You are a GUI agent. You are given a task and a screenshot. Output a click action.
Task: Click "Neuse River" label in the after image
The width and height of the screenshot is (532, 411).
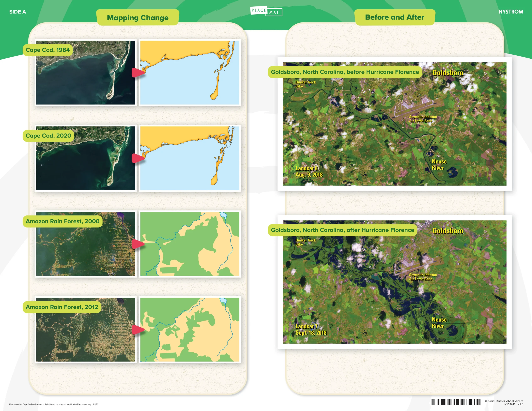[x=439, y=322]
